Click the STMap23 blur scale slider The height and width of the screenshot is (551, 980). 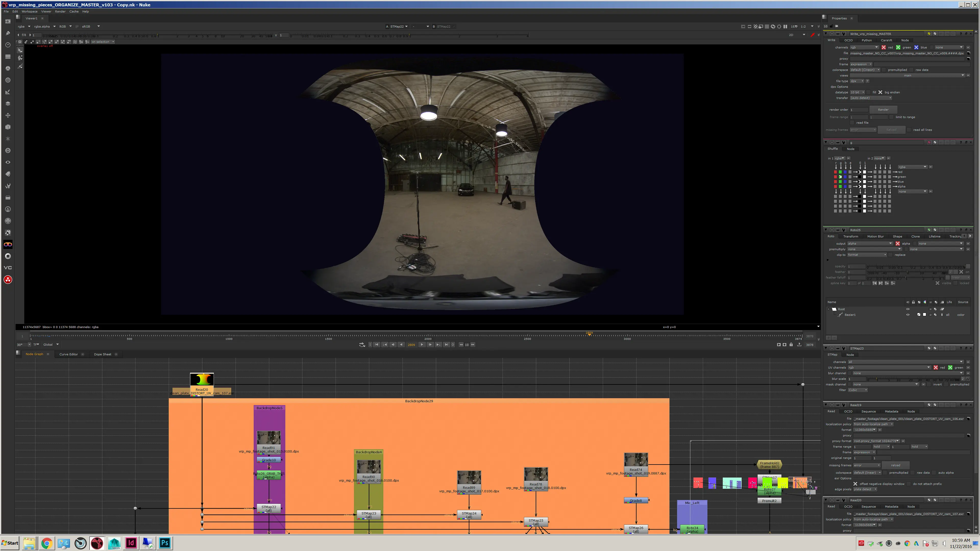click(x=913, y=379)
